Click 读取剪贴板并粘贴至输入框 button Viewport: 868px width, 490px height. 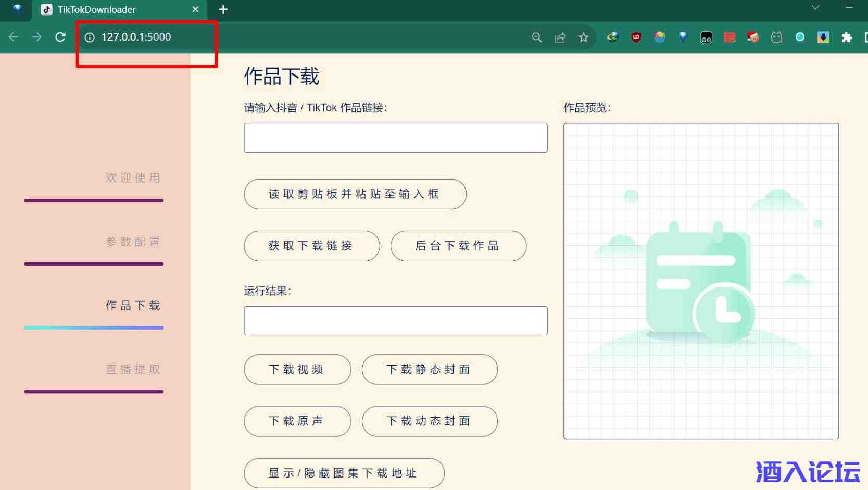pyautogui.click(x=355, y=194)
